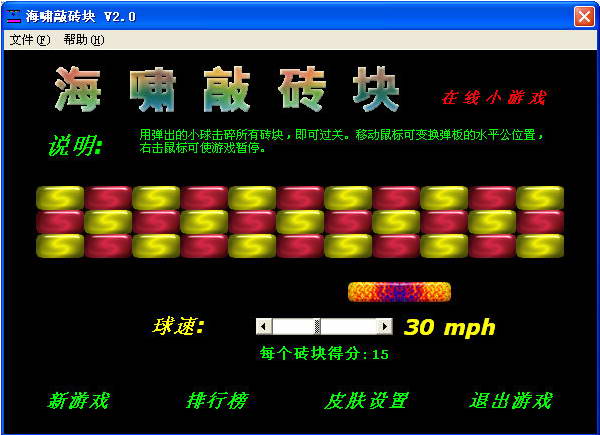This screenshot has width=600, height=435.
Task: Close the 海啸敲砖块 window
Action: pos(584,16)
